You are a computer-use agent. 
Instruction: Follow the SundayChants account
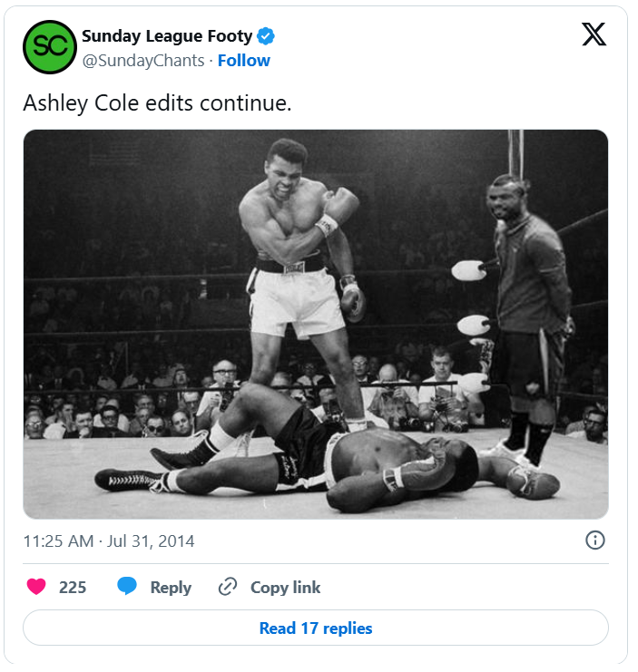click(243, 61)
